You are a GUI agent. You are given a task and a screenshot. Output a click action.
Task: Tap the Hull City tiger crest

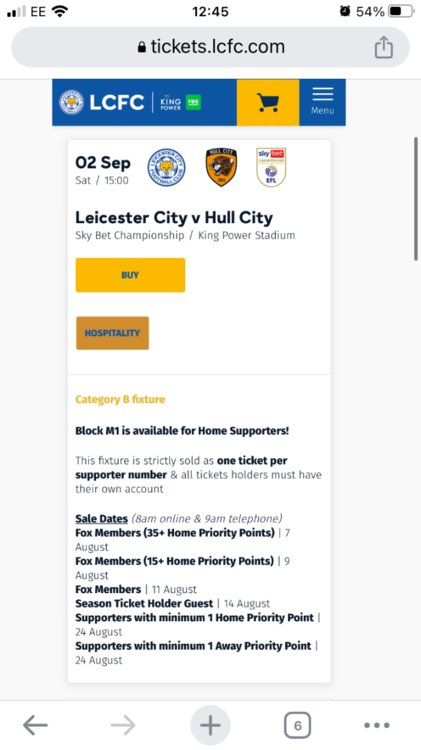(221, 167)
